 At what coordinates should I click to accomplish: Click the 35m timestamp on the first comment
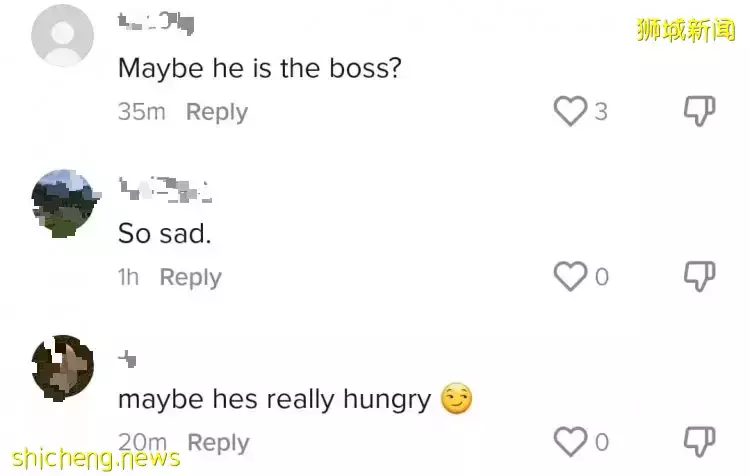point(141,112)
